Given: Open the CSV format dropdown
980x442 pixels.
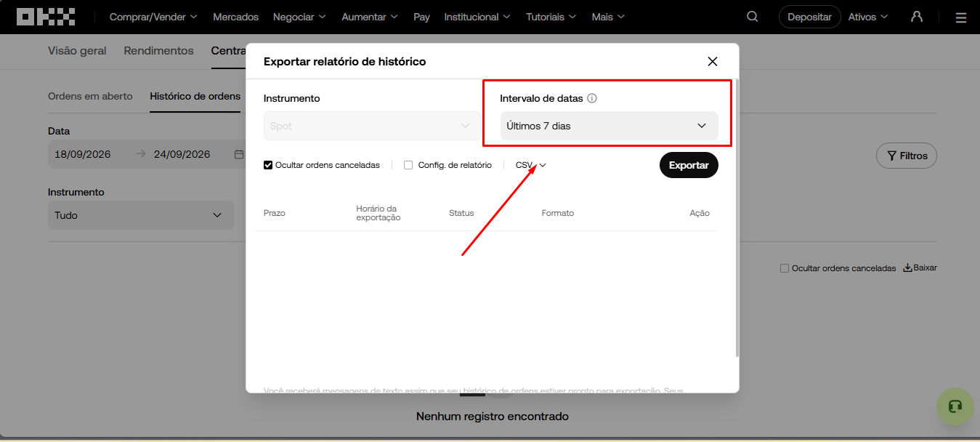Looking at the screenshot, I should click(531, 165).
